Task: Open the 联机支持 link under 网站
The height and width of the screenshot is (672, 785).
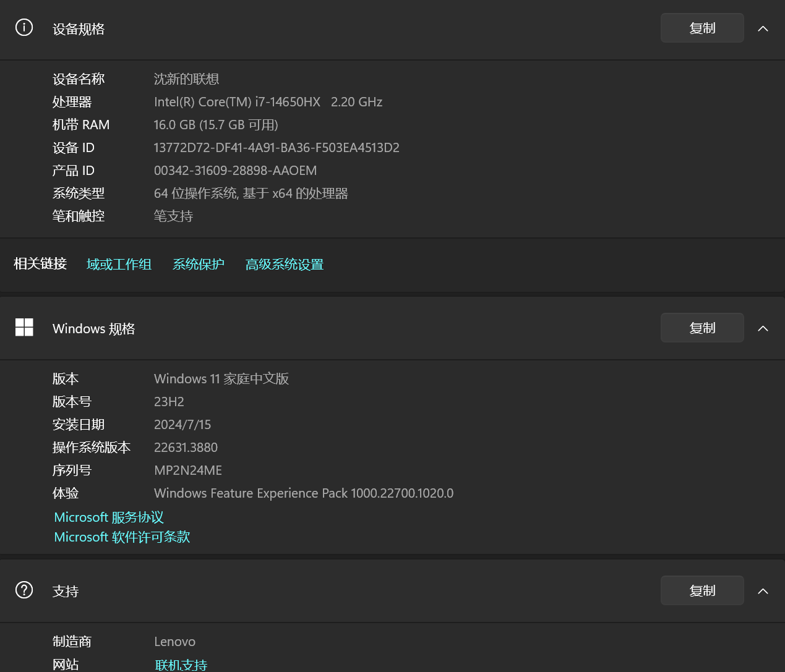Action: click(x=181, y=664)
